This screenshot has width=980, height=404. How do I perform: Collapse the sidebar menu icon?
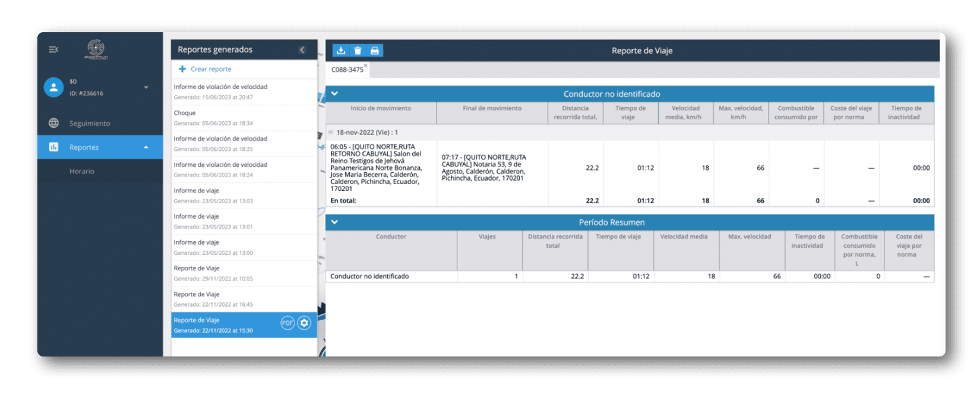(53, 49)
